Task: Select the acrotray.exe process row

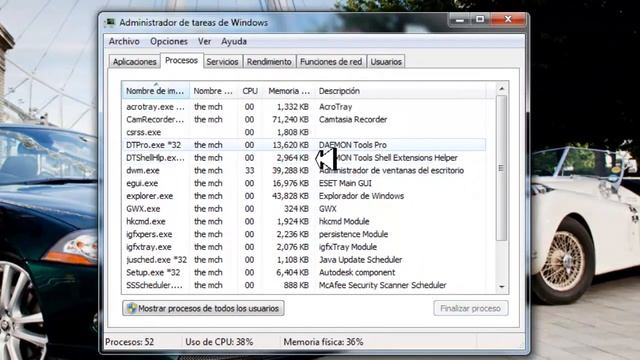Action: pyautogui.click(x=304, y=107)
